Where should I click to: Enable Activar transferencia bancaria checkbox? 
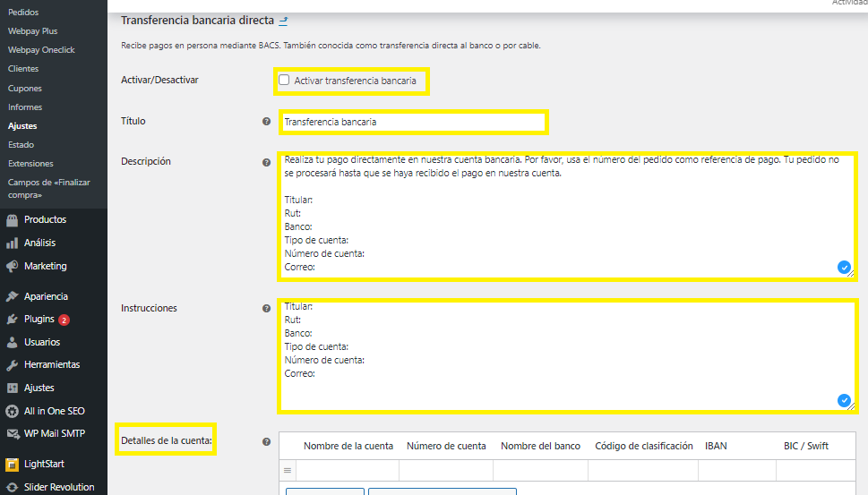[284, 81]
